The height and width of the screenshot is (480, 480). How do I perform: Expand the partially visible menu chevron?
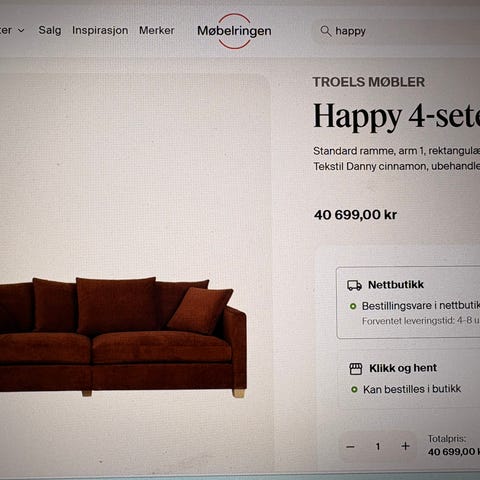point(21,31)
